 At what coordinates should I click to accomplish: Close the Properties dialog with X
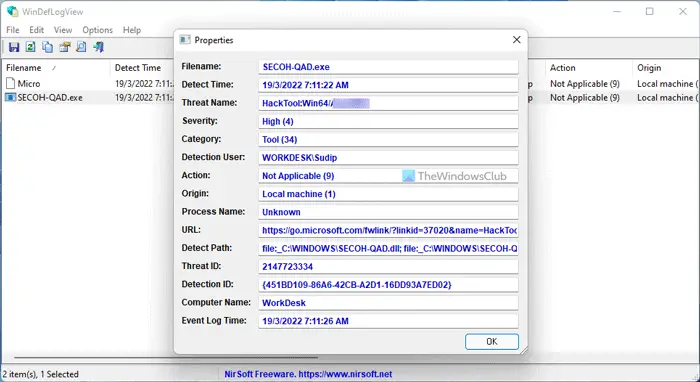tap(517, 40)
